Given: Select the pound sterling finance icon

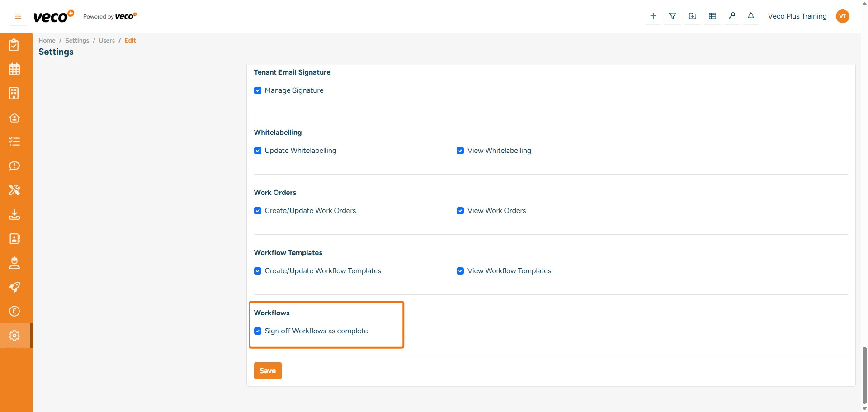Looking at the screenshot, I should 14,311.
